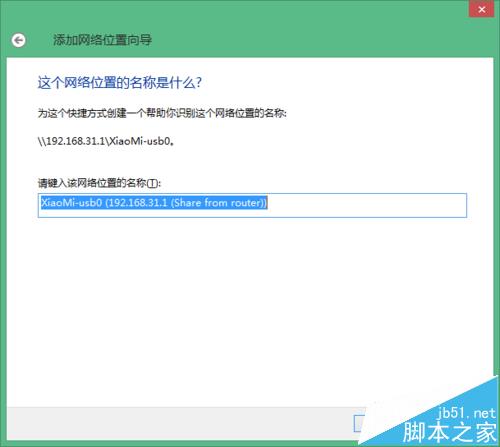The image size is (500, 447).
Task: Click the label '请键入该网络位置的名称(T):'
Action: click(99, 183)
